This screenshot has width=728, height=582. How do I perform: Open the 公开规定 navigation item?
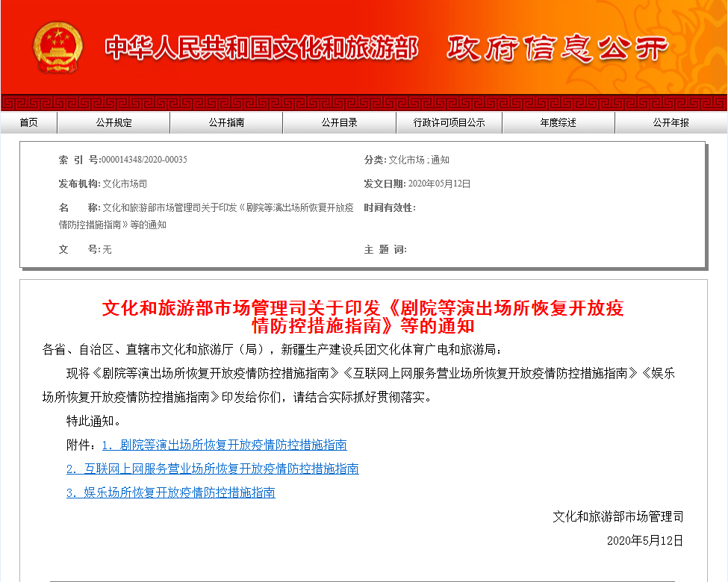113,123
